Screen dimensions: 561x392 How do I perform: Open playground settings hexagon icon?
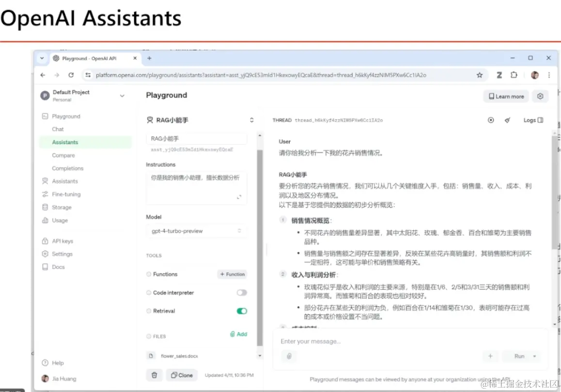coord(540,96)
